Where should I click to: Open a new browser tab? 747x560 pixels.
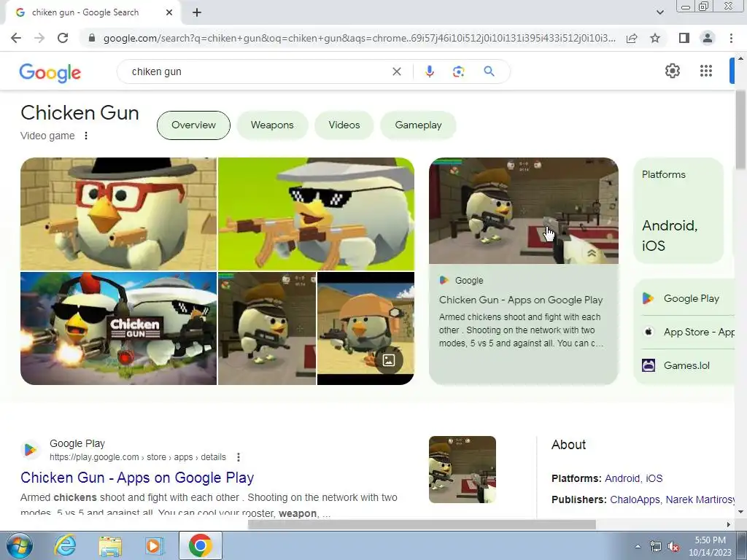click(x=197, y=12)
